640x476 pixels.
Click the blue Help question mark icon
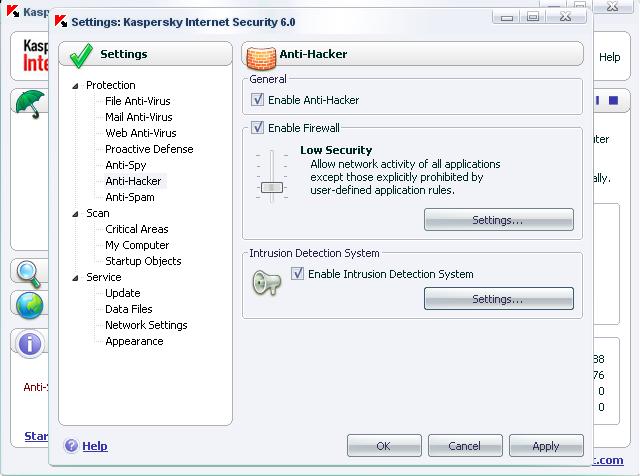point(71,446)
